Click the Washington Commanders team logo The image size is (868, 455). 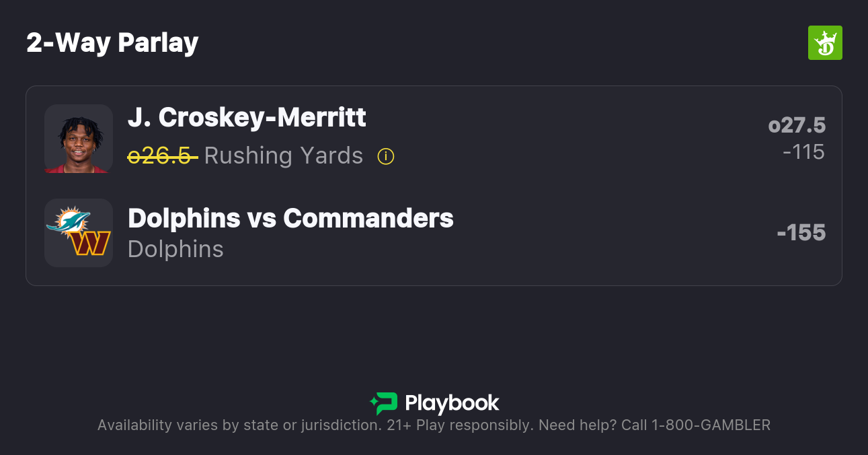(91, 243)
